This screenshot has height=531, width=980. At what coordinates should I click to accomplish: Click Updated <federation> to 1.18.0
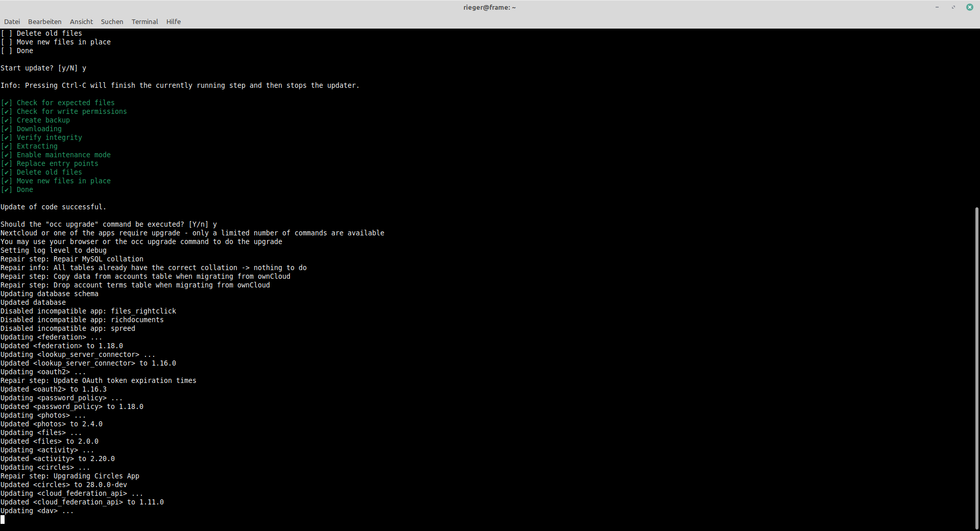click(62, 346)
